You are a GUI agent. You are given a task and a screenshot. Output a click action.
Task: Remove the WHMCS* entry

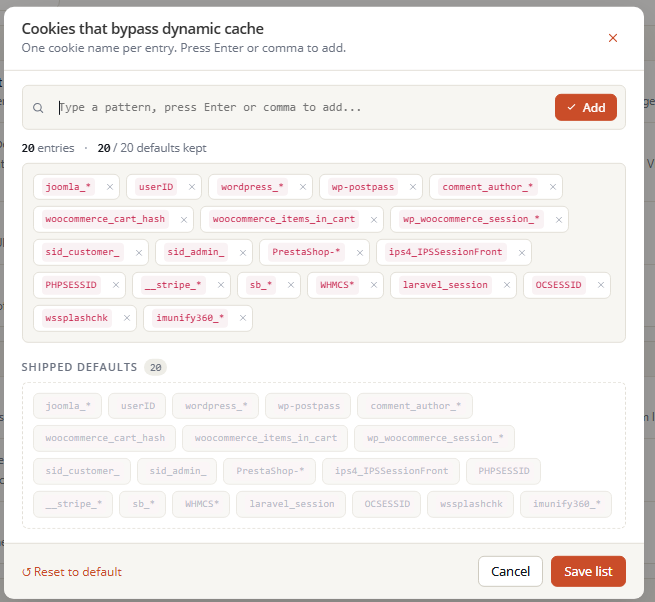pyautogui.click(x=374, y=285)
